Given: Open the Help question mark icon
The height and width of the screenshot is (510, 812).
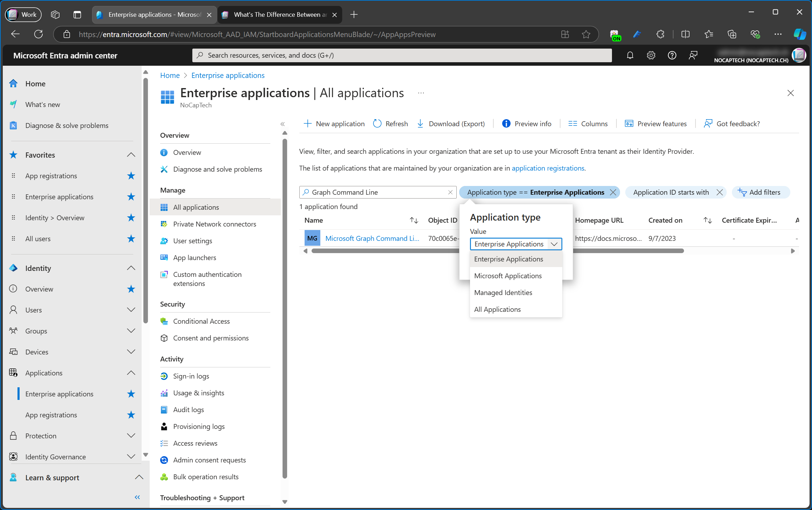Looking at the screenshot, I should 672,55.
